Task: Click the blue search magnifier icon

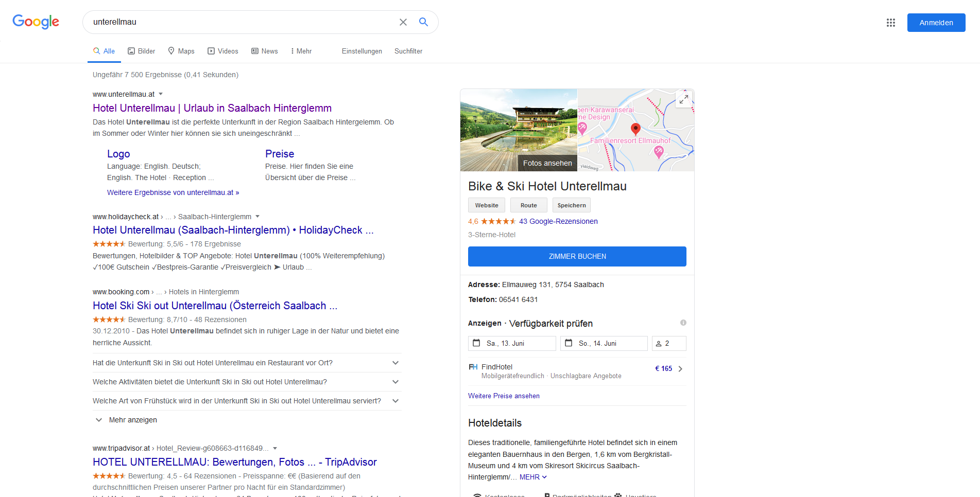Action: (423, 22)
